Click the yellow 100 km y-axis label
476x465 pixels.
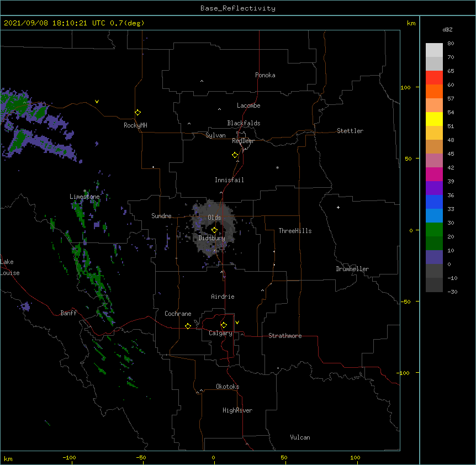(405, 87)
